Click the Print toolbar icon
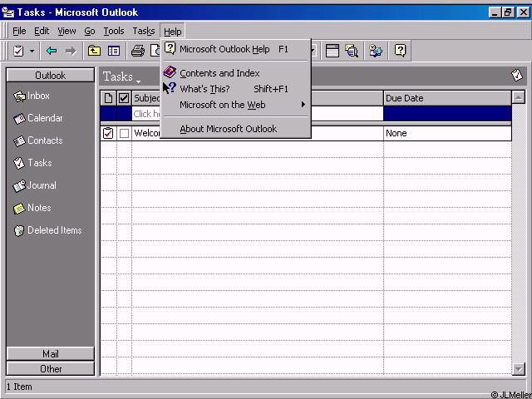Screen dimensions: 532x399 [x=138, y=51]
